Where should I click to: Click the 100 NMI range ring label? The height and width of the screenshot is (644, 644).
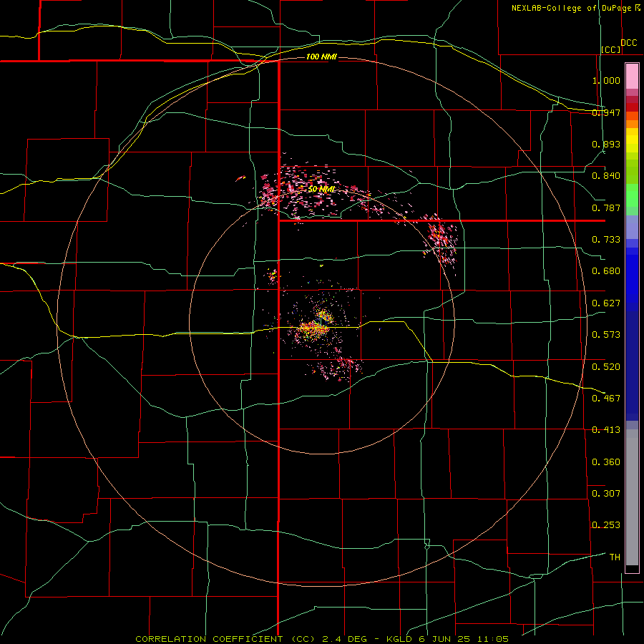pos(321,57)
